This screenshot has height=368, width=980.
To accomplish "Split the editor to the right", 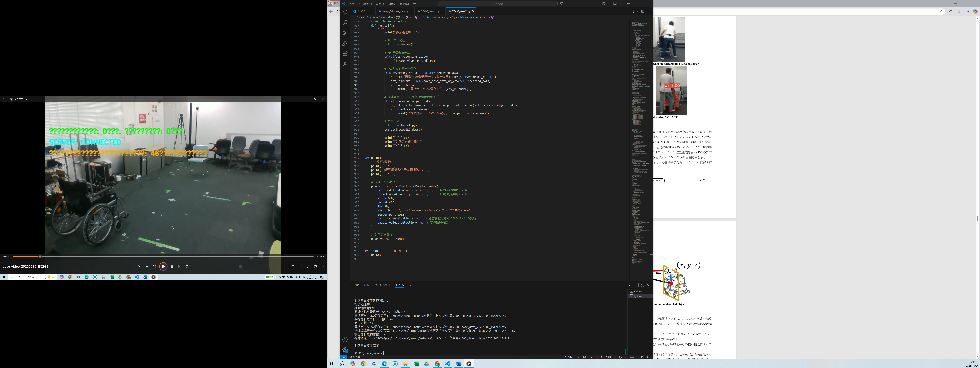I will tap(643, 11).
